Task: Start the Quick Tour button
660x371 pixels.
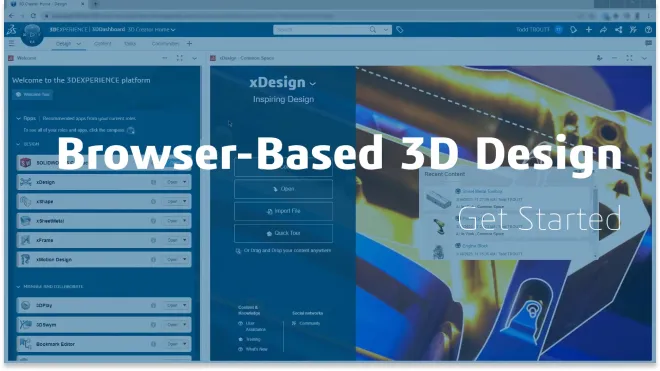Action: click(283, 233)
